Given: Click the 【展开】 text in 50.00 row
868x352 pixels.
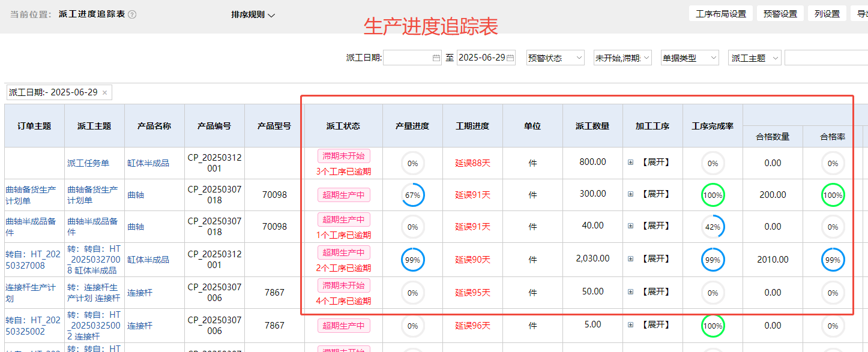Looking at the screenshot, I should coord(655,292).
